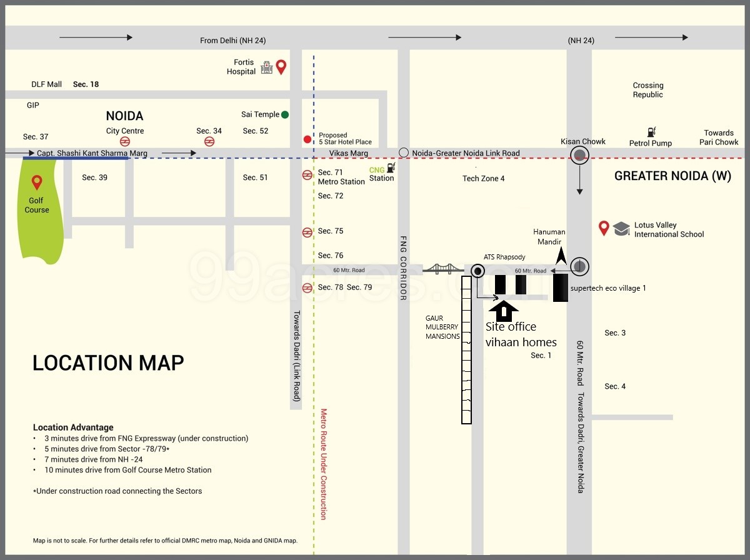Click the supertech eco village 1 block
The height and width of the screenshot is (560, 750).
[561, 288]
